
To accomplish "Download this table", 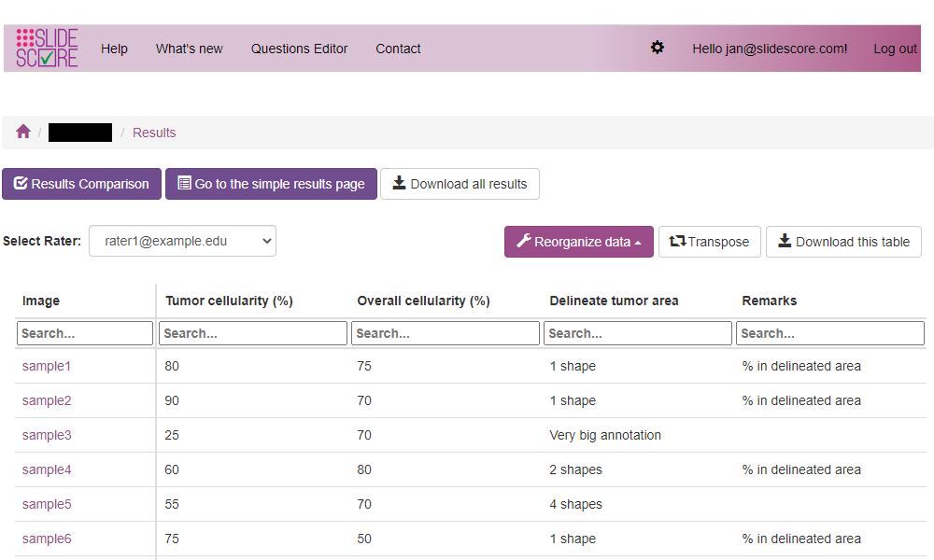I will click(x=843, y=242).
